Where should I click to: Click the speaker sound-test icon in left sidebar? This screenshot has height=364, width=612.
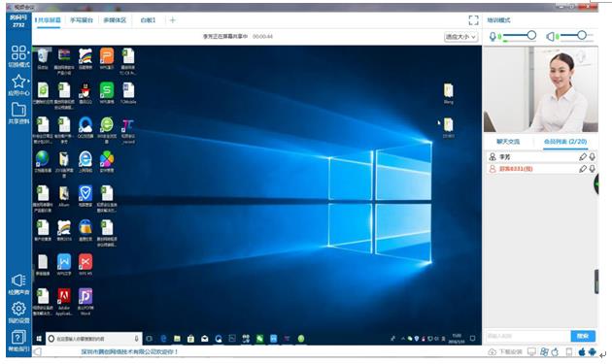point(18,281)
